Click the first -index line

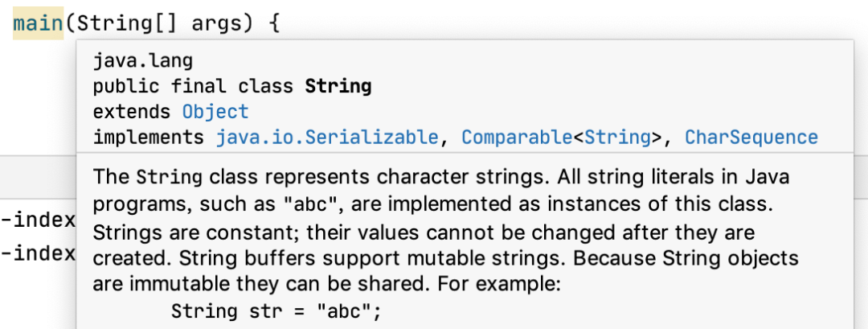[38, 220]
